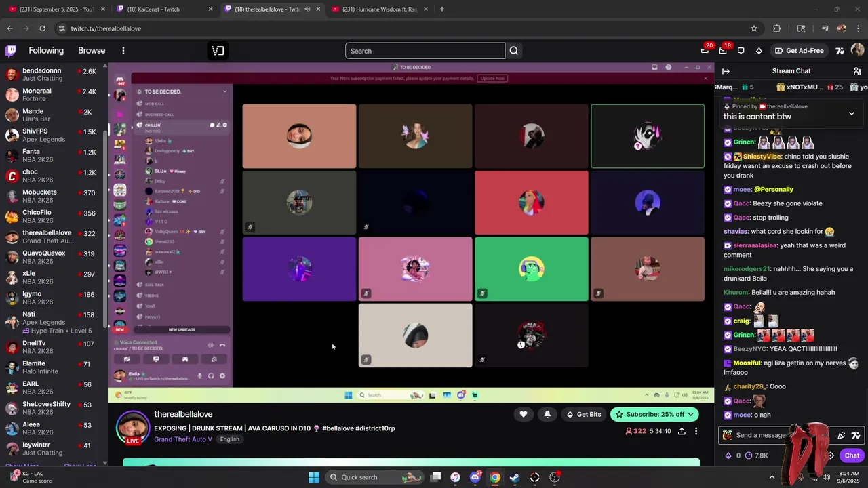Bookmark this page with the star icon
This screenshot has width=868, height=488.
(x=753, y=28)
